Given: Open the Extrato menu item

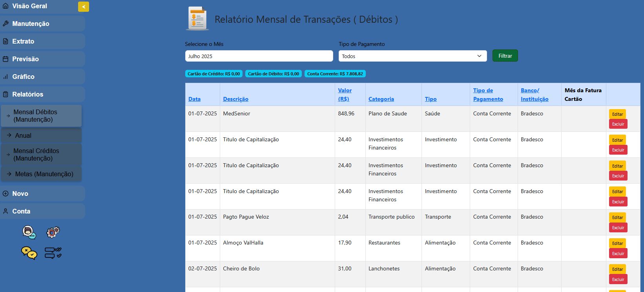Looking at the screenshot, I should 23,41.
